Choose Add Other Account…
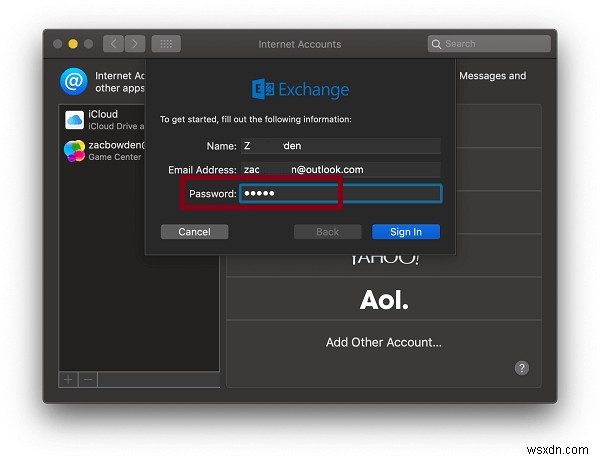This screenshot has height=460, width=600. point(384,342)
